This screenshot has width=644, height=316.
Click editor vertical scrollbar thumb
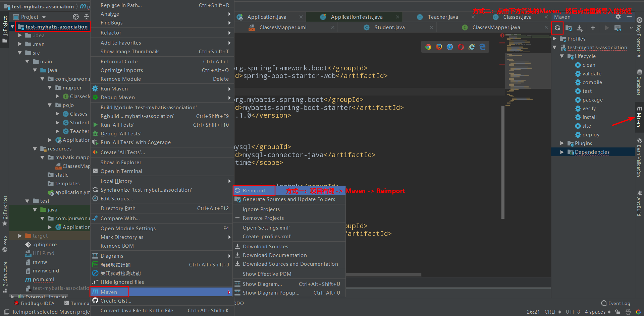(x=503, y=162)
